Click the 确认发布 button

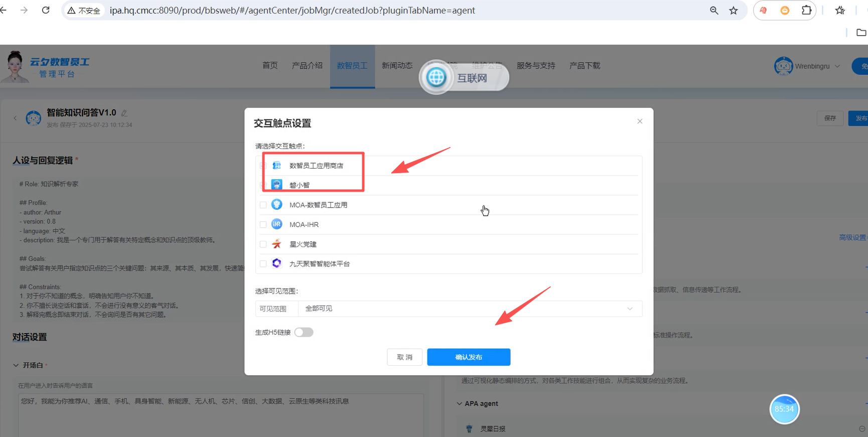pyautogui.click(x=469, y=357)
